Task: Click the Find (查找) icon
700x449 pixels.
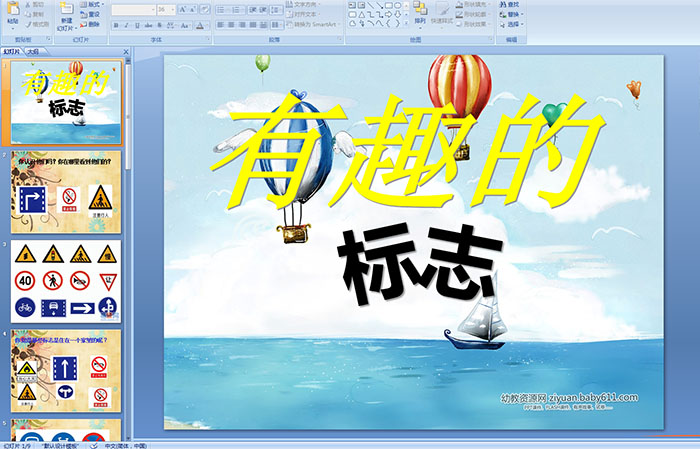Action: point(511,5)
